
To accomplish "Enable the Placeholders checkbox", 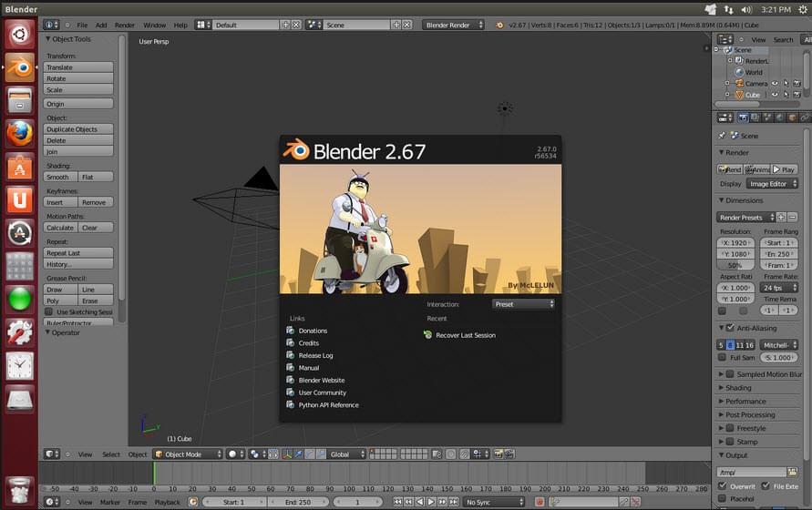I will pyautogui.click(x=722, y=498).
